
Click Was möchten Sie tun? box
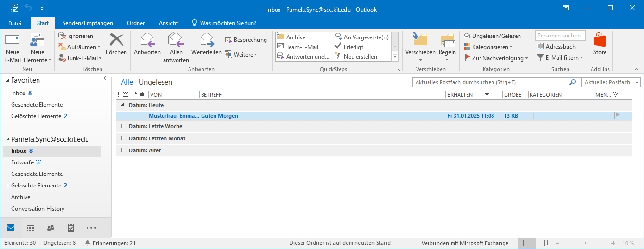click(224, 23)
